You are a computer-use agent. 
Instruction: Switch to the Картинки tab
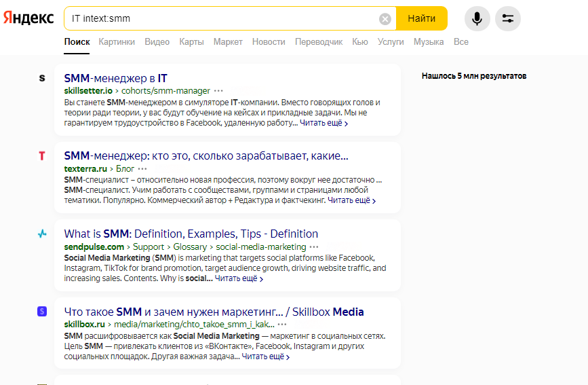tap(117, 41)
